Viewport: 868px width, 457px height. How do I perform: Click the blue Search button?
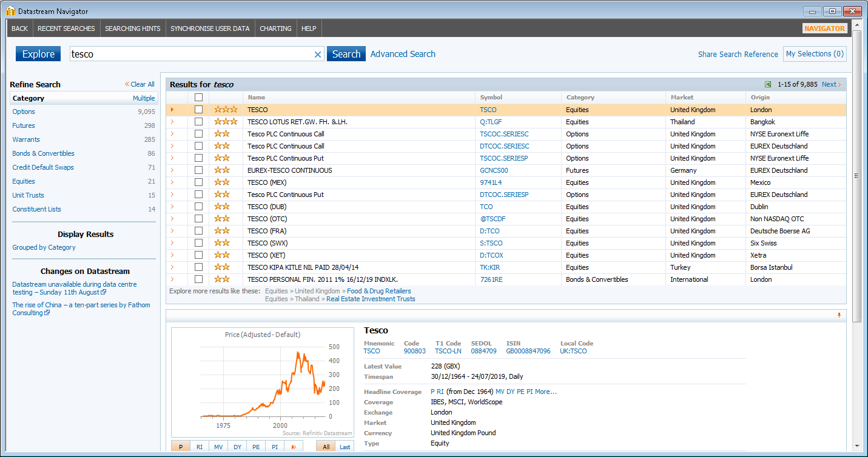[346, 54]
